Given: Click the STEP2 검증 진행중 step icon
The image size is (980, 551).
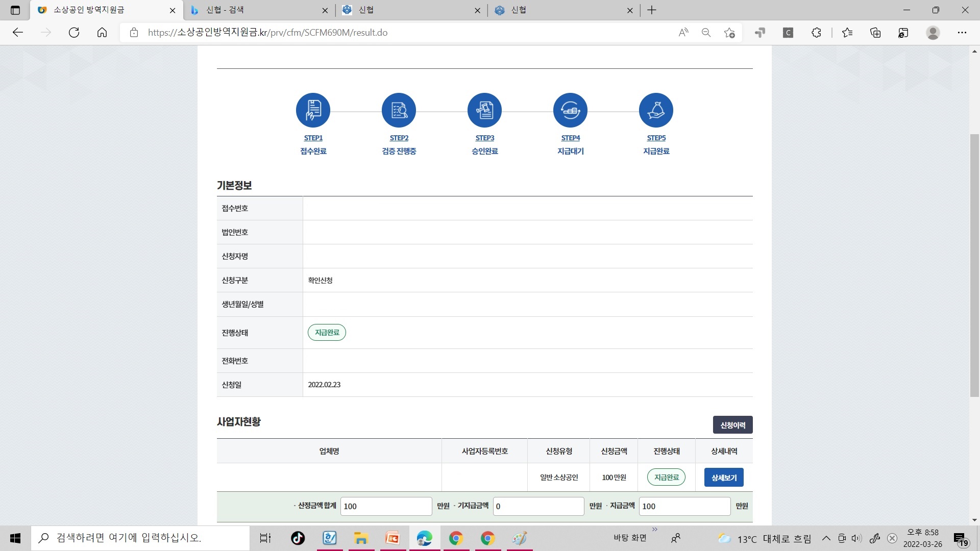Looking at the screenshot, I should point(399,110).
